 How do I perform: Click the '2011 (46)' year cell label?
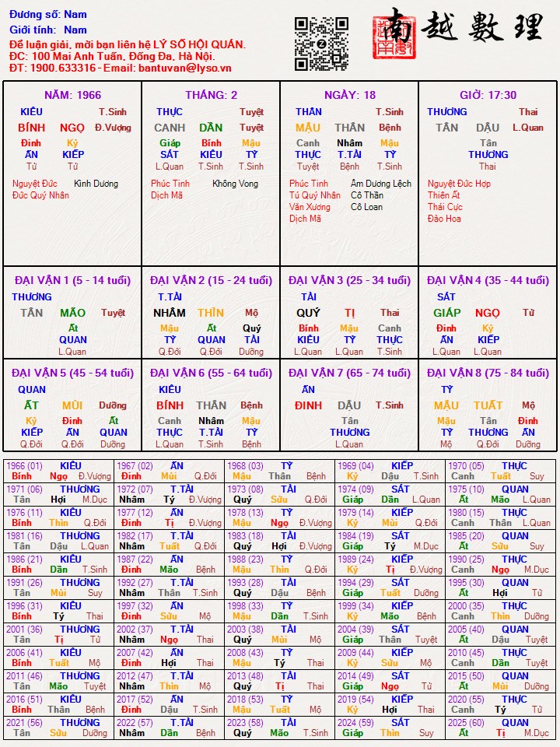[24, 676]
